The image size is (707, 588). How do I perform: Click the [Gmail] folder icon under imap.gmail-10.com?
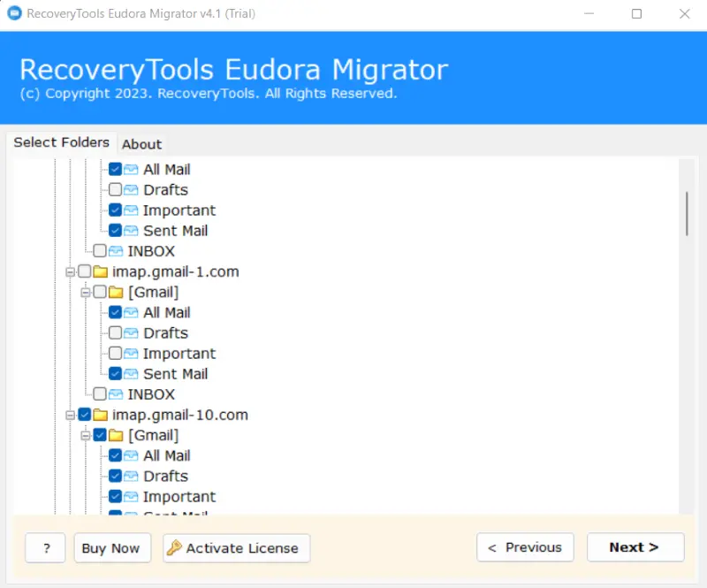[x=116, y=435]
